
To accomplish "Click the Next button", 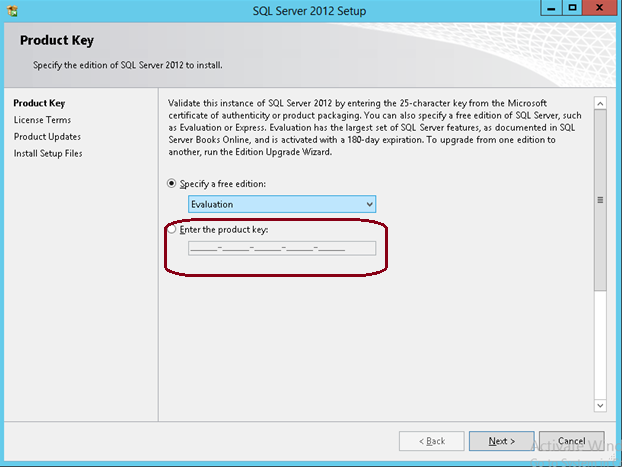I will click(501, 441).
